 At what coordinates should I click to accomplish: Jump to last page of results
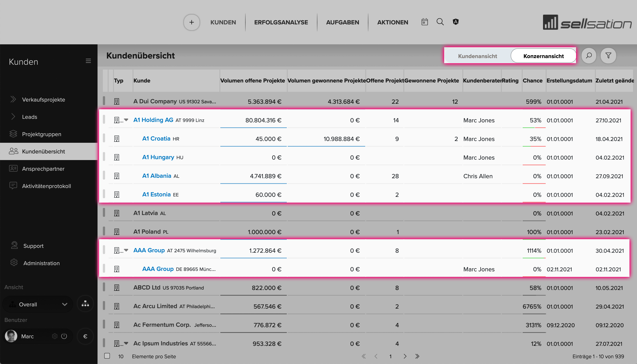point(417,356)
